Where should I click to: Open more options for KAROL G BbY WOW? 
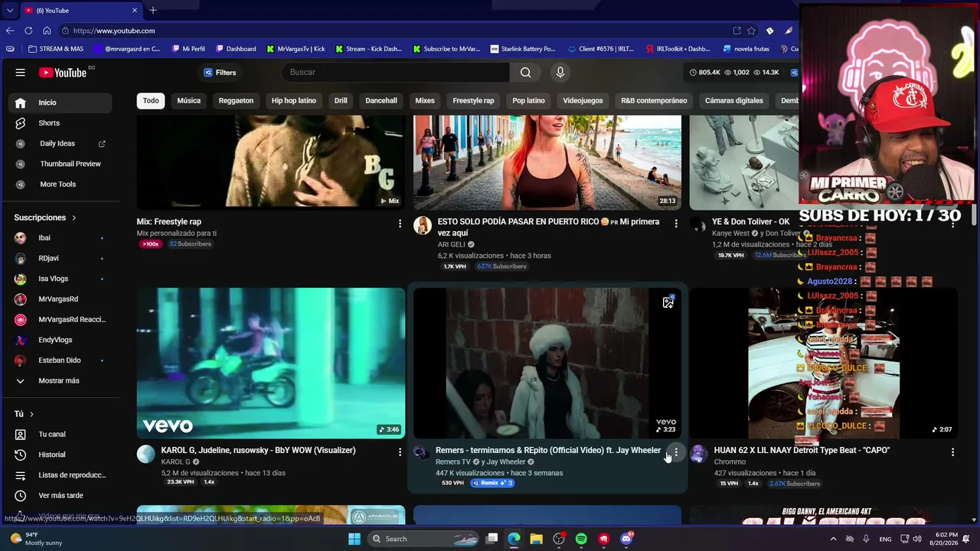(400, 452)
